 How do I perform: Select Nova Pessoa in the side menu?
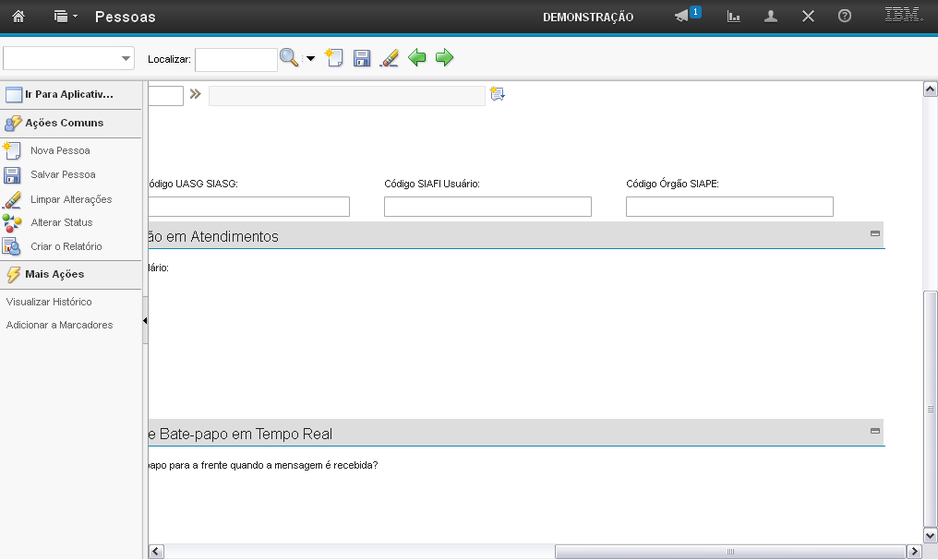pos(60,150)
